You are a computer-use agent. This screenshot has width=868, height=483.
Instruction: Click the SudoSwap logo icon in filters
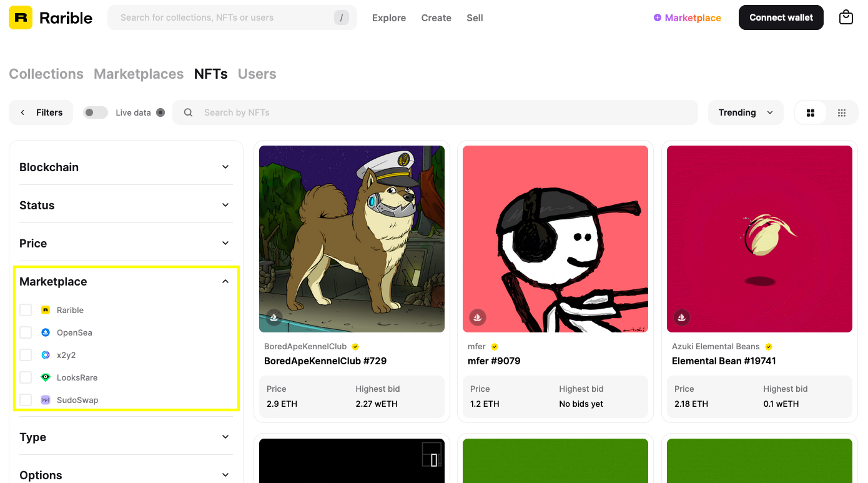pos(46,400)
